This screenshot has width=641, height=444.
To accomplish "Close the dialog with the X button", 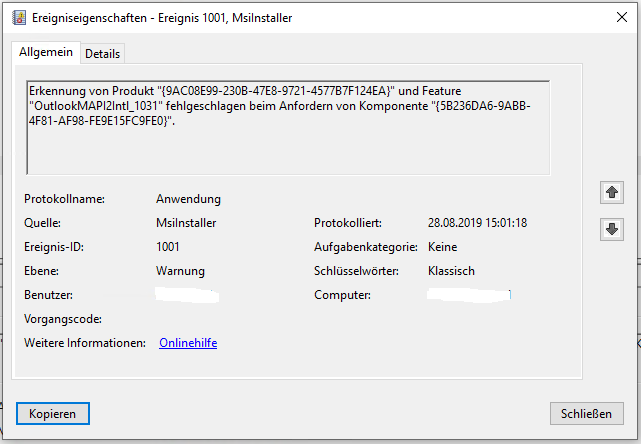I will click(x=617, y=16).
